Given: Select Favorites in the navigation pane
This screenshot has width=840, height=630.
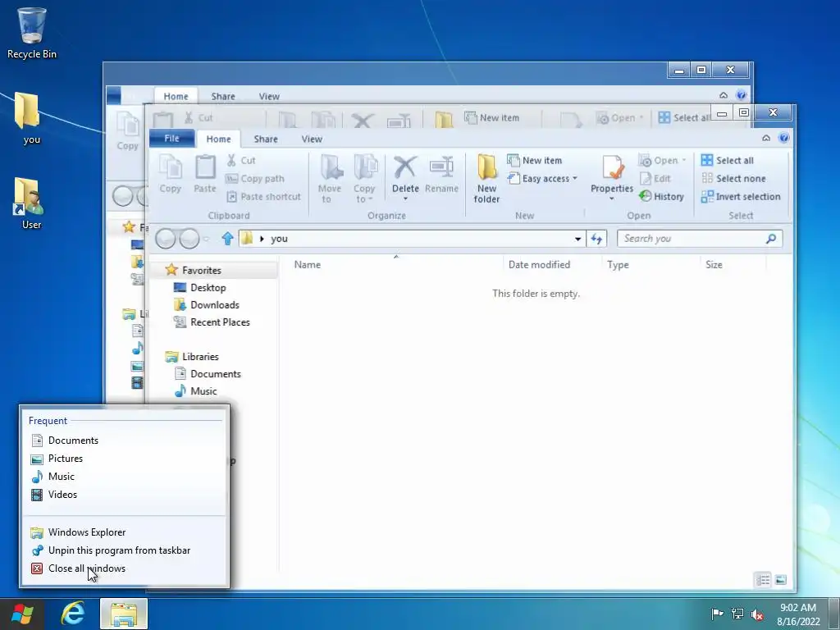Looking at the screenshot, I should click(x=202, y=270).
